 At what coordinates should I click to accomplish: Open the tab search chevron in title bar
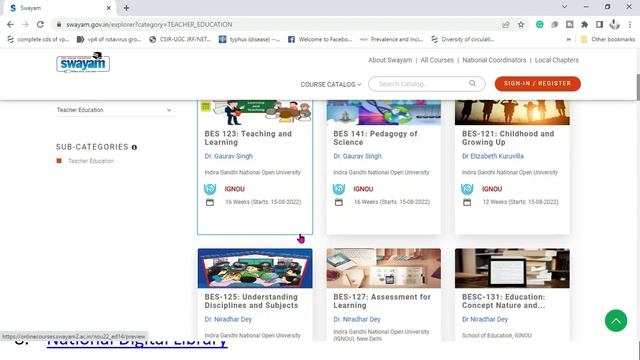564,7
